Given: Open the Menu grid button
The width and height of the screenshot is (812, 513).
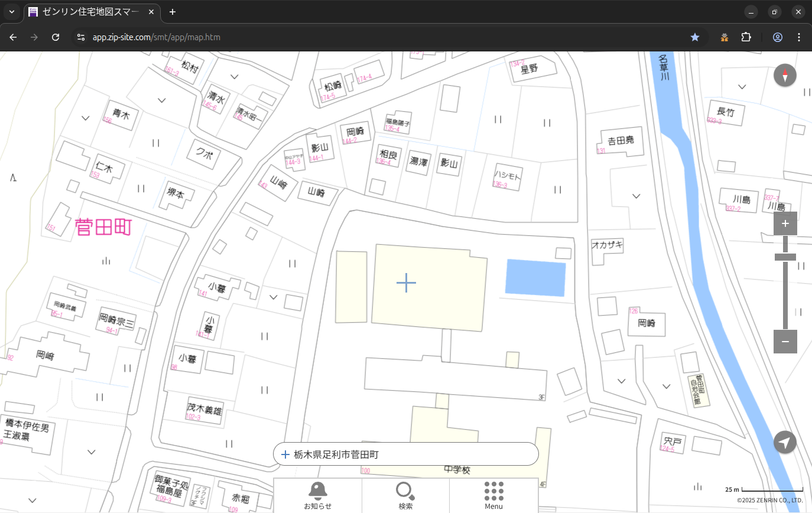Looking at the screenshot, I should coord(493,495).
